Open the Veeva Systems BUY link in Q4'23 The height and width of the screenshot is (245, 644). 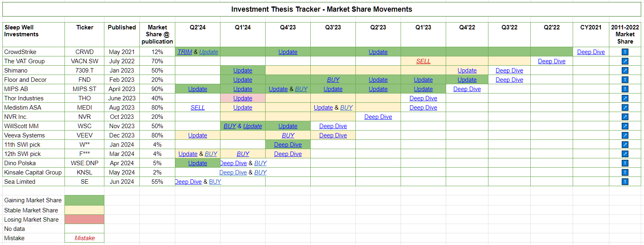pos(288,135)
